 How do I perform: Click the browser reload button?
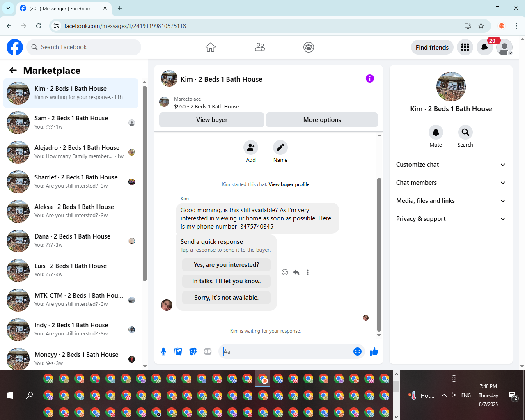(x=39, y=26)
